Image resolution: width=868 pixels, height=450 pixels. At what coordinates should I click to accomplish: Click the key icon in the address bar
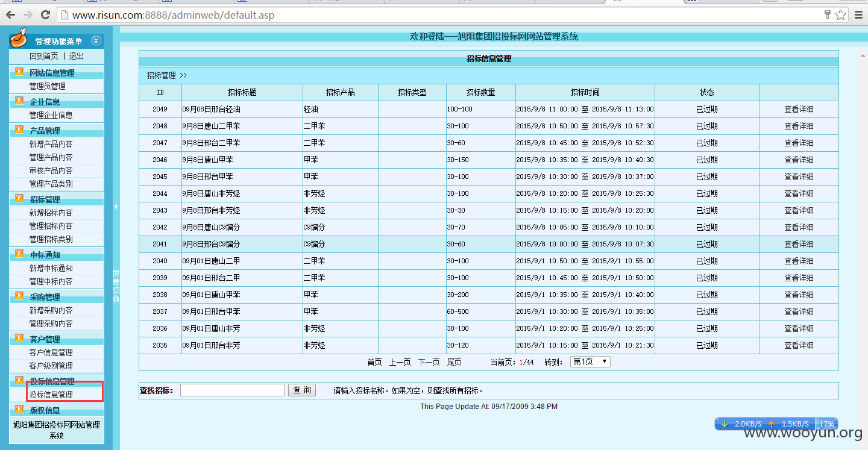(828, 15)
